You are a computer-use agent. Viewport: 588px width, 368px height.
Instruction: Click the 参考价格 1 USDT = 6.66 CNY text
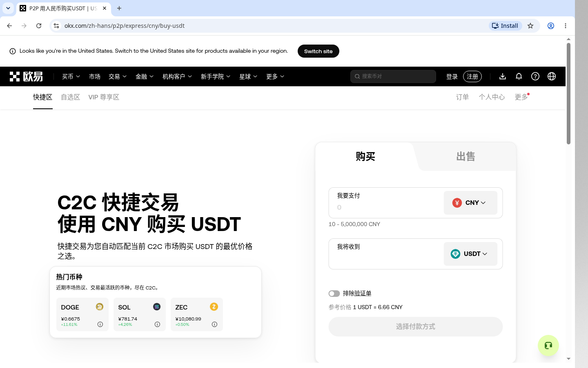[x=365, y=307]
